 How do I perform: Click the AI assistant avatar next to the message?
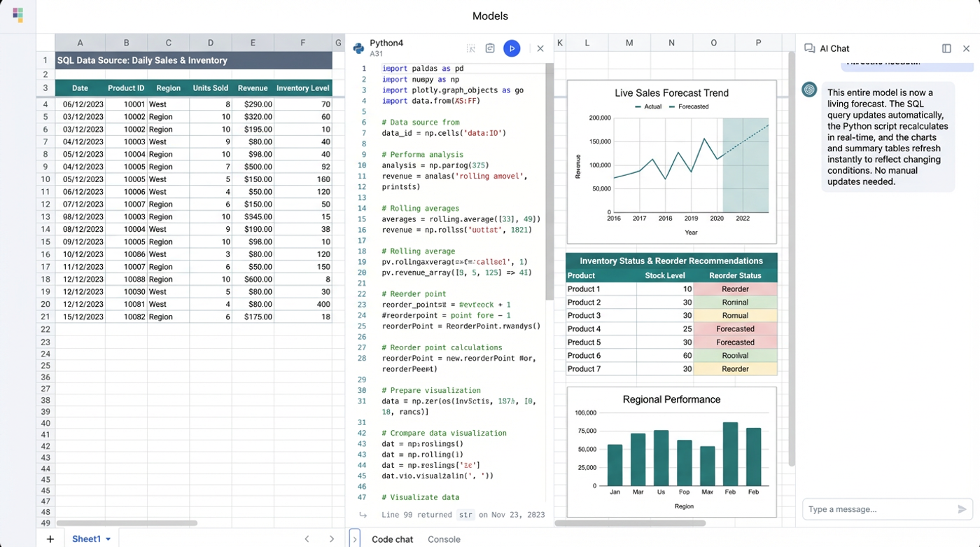click(809, 90)
